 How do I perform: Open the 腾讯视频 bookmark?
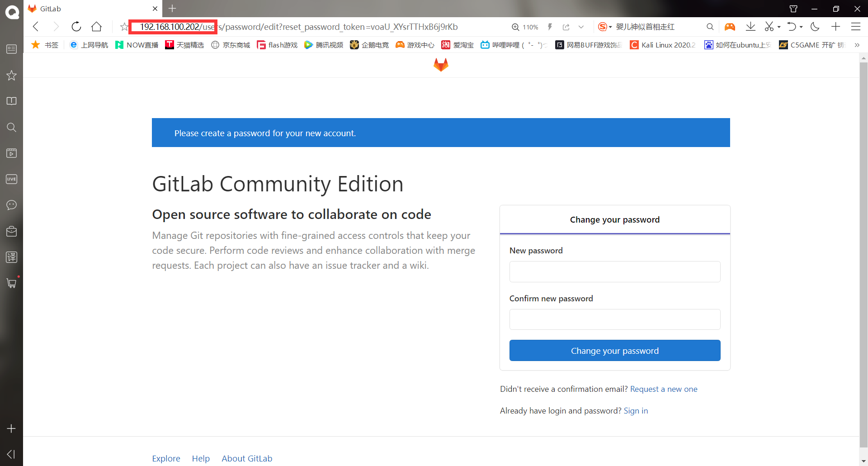(x=324, y=45)
